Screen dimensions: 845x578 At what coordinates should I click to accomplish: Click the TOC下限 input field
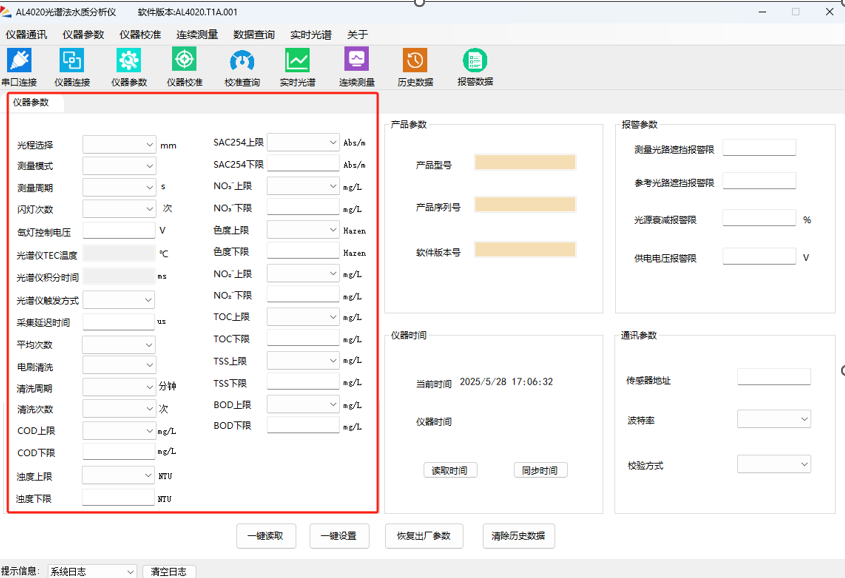pos(303,338)
